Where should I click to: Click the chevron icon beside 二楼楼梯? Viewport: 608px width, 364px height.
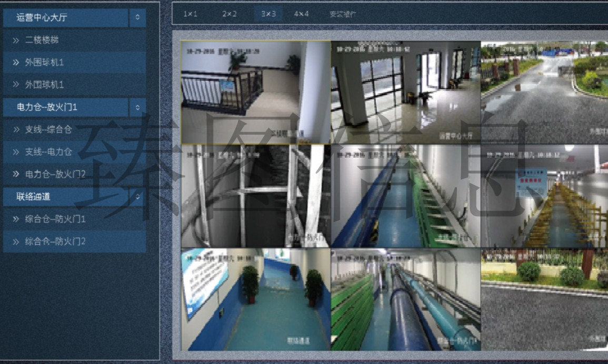pos(16,40)
